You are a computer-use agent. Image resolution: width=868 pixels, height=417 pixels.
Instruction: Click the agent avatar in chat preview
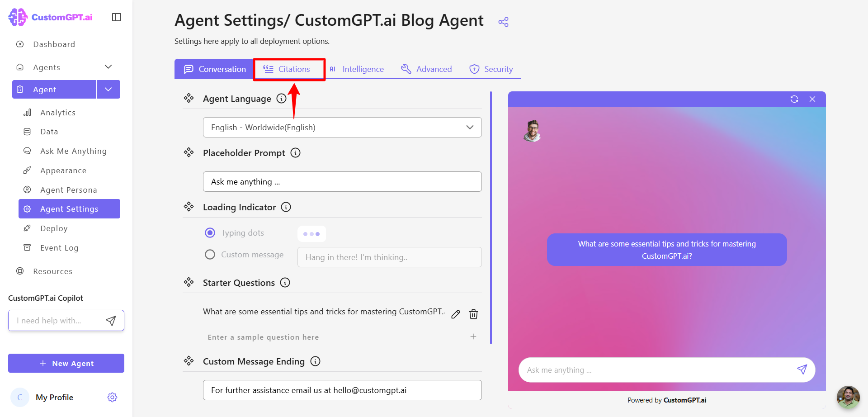tap(533, 131)
